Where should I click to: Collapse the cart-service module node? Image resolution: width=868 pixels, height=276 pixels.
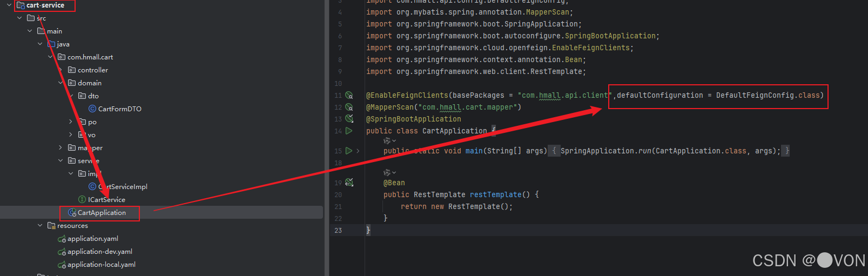pos(9,5)
